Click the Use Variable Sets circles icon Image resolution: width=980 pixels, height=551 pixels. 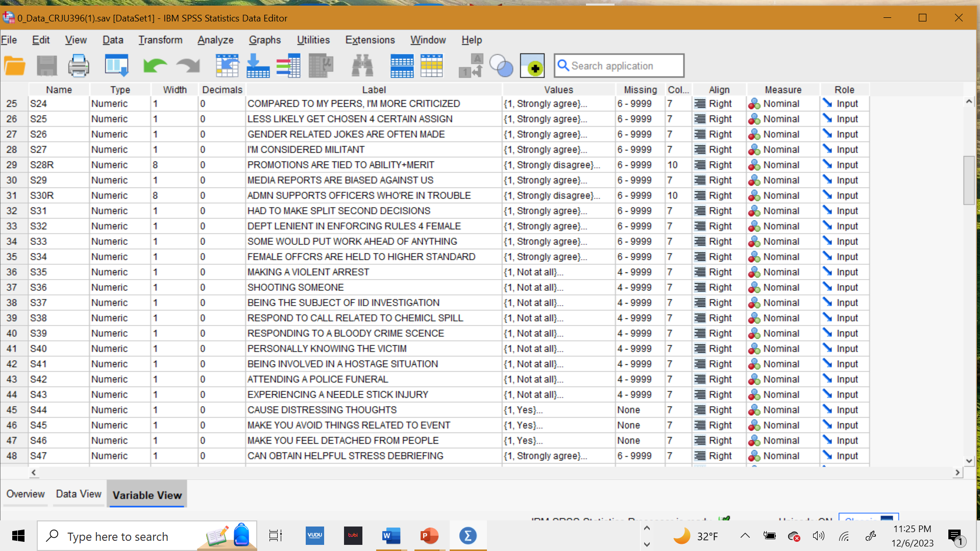point(501,66)
